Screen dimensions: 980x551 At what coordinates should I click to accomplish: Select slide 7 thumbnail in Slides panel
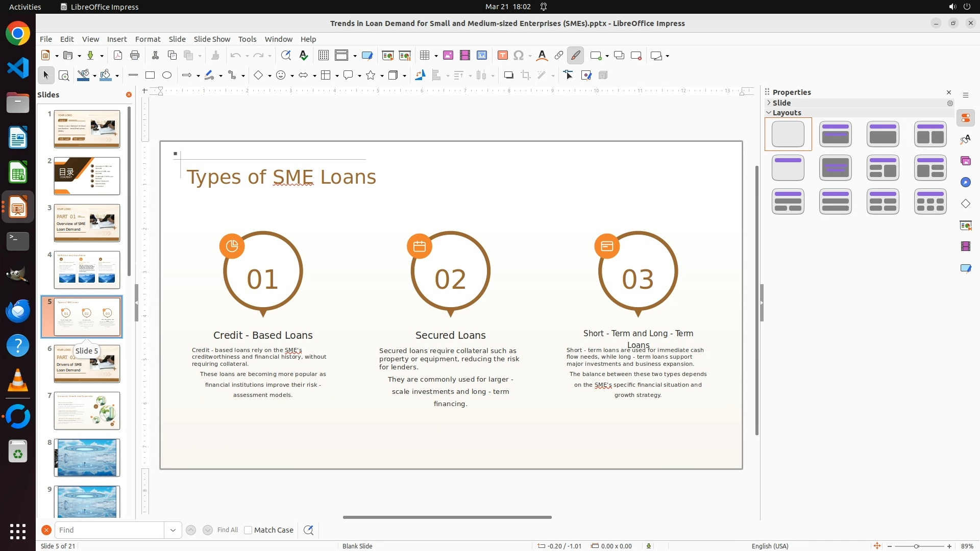(87, 411)
